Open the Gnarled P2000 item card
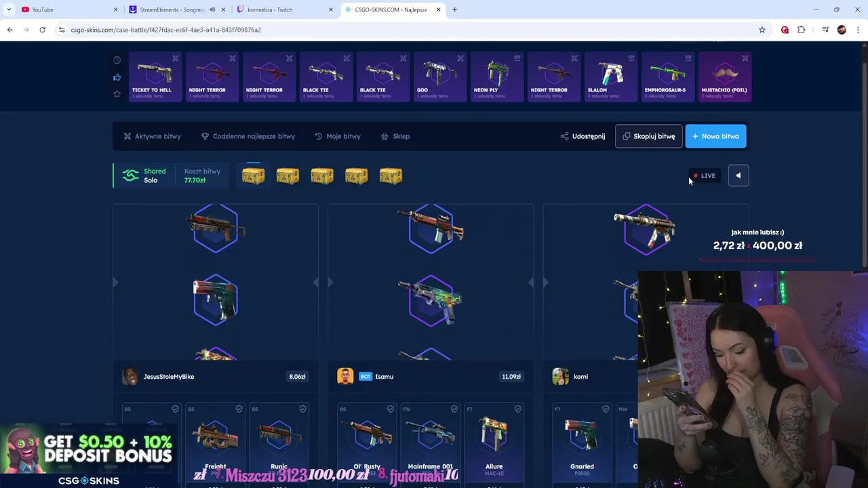The width and height of the screenshot is (868, 488). 582,445
